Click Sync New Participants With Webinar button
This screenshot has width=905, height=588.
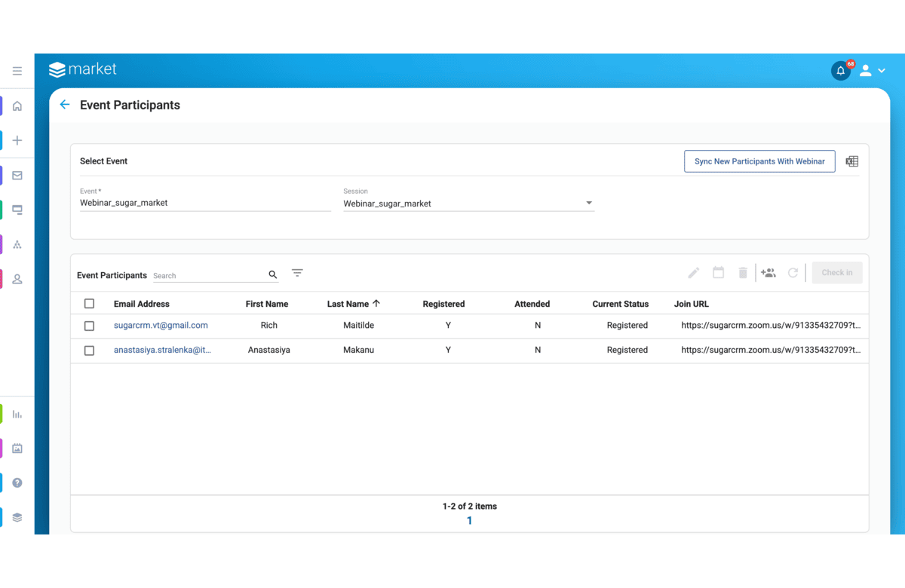click(x=759, y=161)
